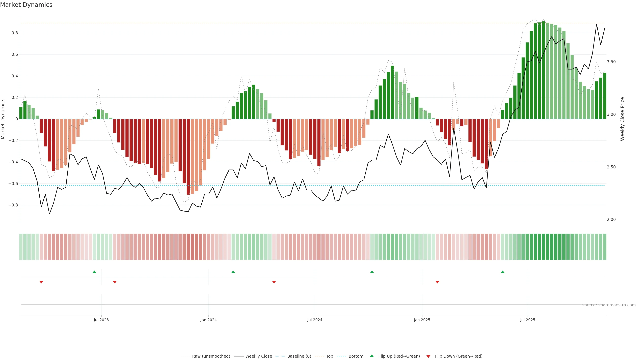
Task: Click the last flip-up triangle before Jul 2025
Action: point(502,272)
